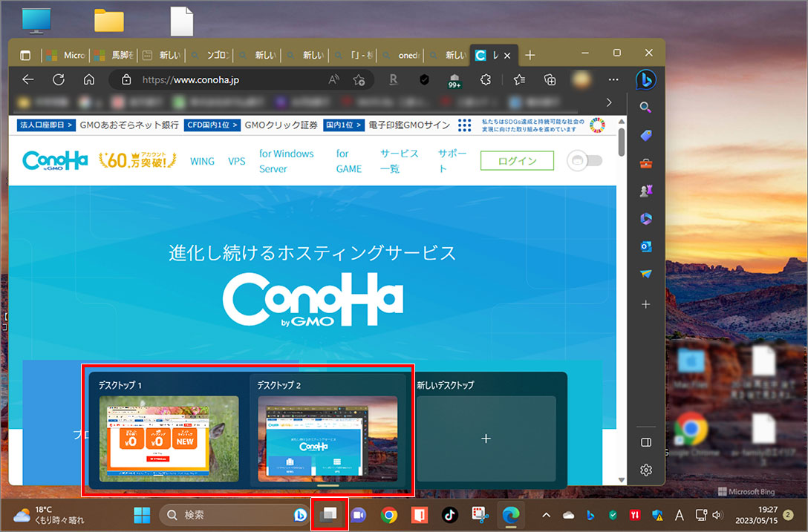Open the sidebar shopping tag icon
The height and width of the screenshot is (532, 808).
tap(645, 136)
